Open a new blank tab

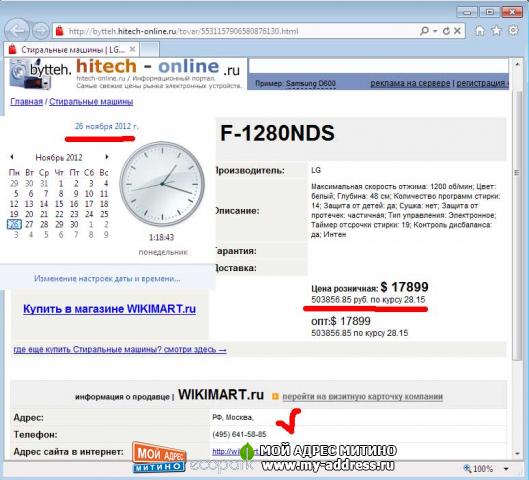149,50
